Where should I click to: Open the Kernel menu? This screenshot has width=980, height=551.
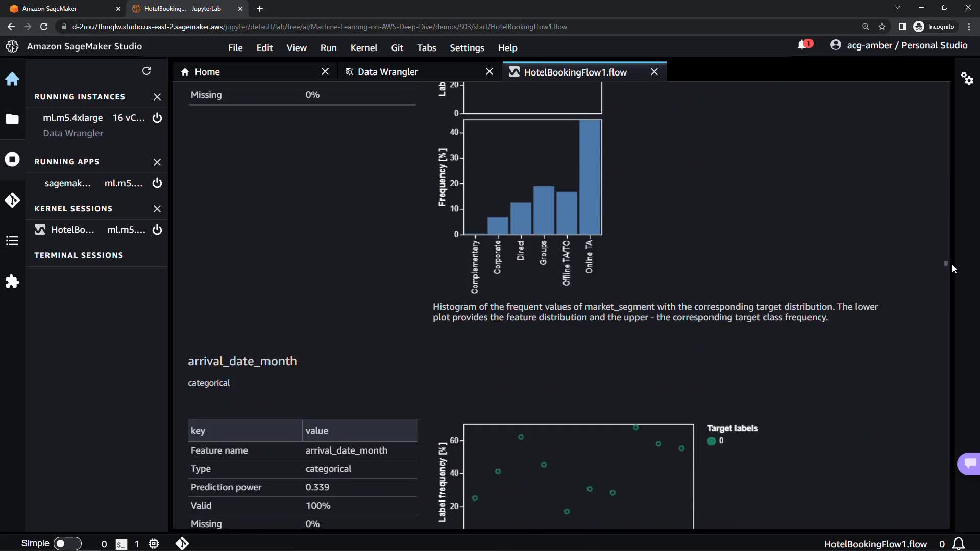pyautogui.click(x=363, y=47)
